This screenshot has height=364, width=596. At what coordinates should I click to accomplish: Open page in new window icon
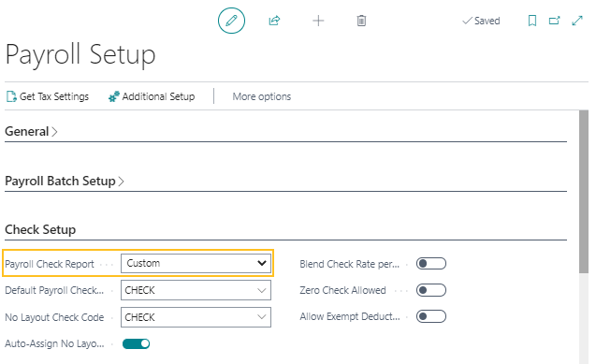click(555, 21)
